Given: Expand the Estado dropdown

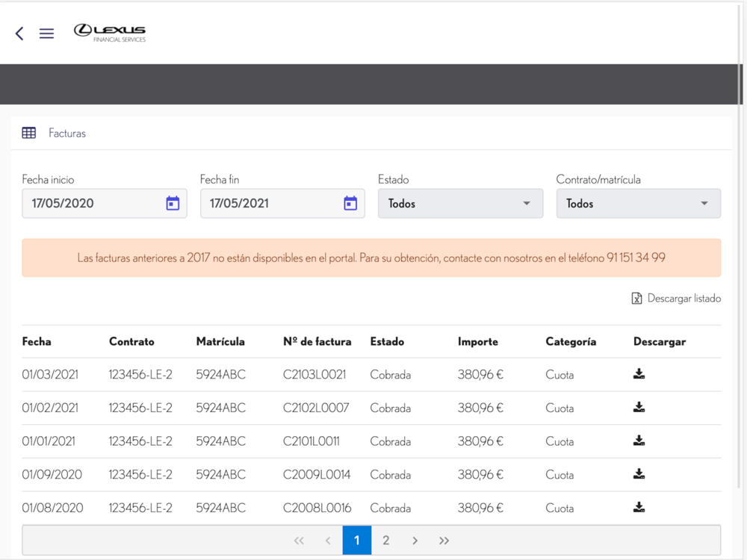Looking at the screenshot, I should 460,203.
